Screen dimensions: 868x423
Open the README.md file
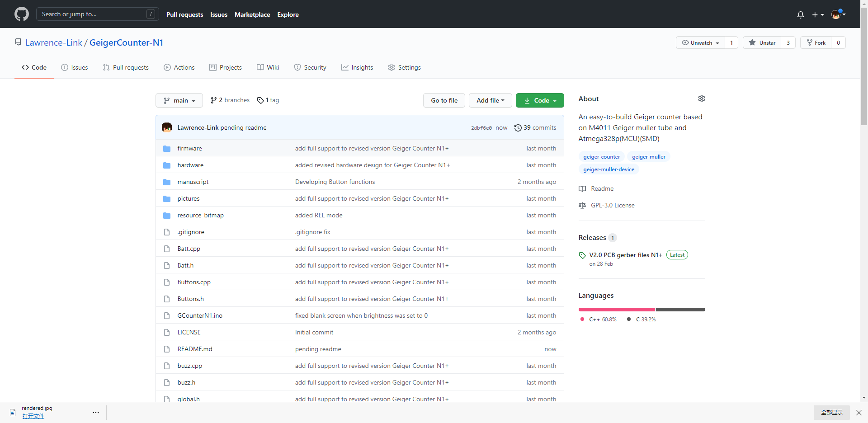pos(195,349)
